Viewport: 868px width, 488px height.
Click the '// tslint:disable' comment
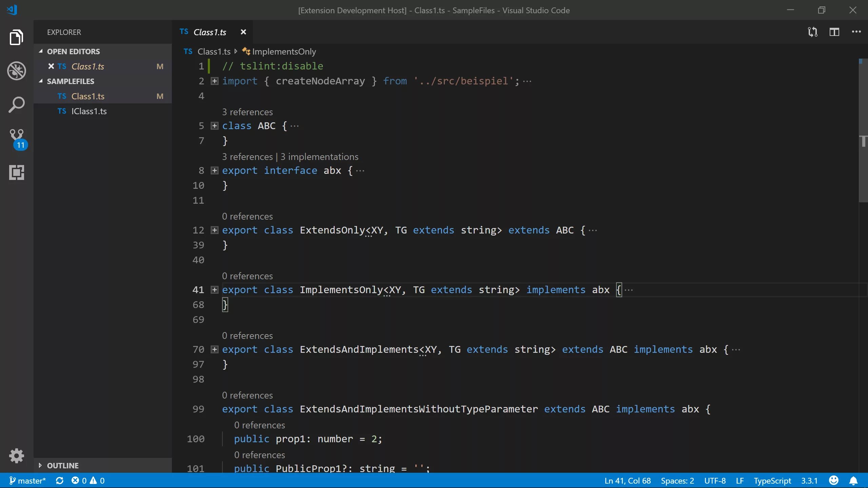(273, 66)
